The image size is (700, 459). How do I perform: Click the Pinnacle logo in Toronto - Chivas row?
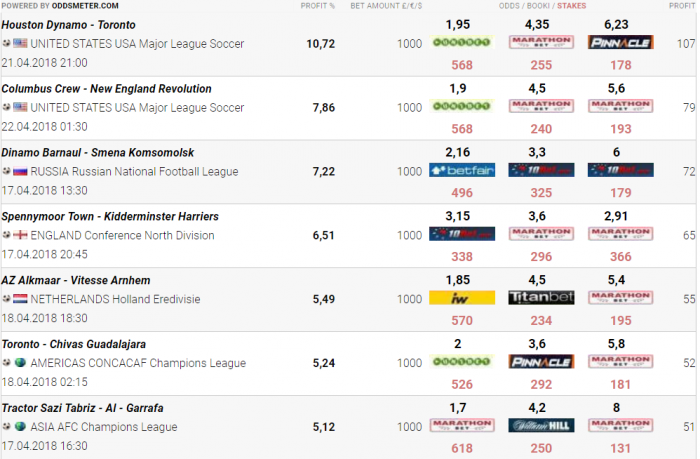point(541,362)
